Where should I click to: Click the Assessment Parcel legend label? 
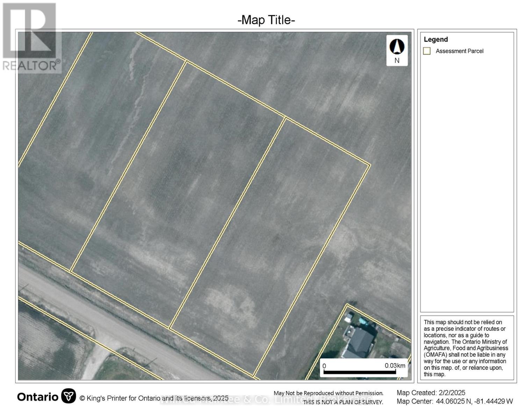(x=459, y=51)
